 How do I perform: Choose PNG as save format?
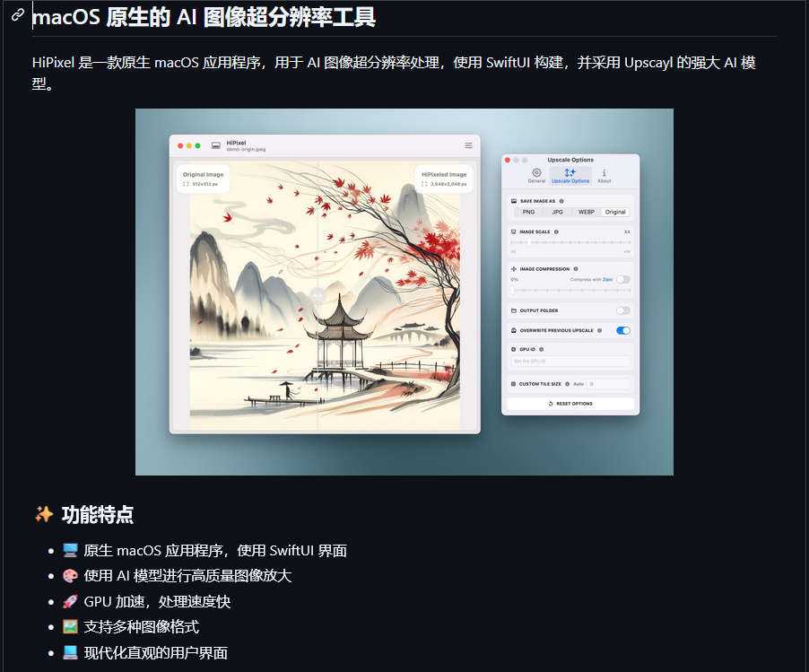[528, 212]
